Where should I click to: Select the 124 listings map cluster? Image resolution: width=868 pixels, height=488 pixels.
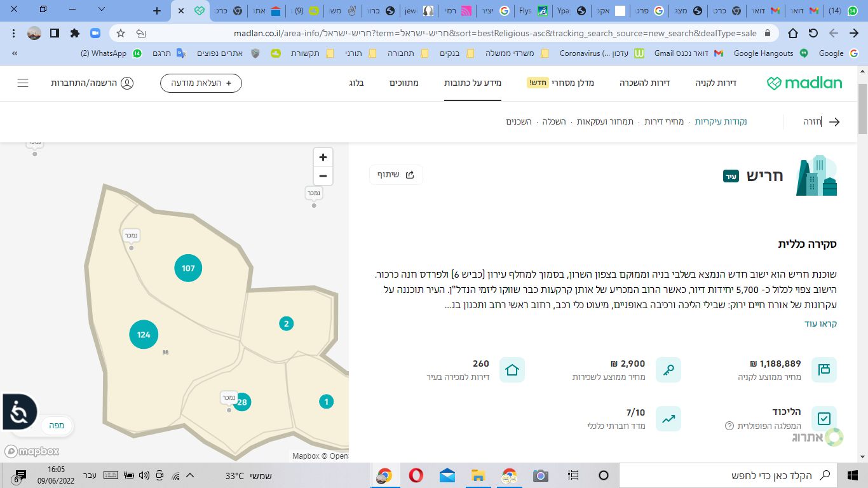(144, 335)
